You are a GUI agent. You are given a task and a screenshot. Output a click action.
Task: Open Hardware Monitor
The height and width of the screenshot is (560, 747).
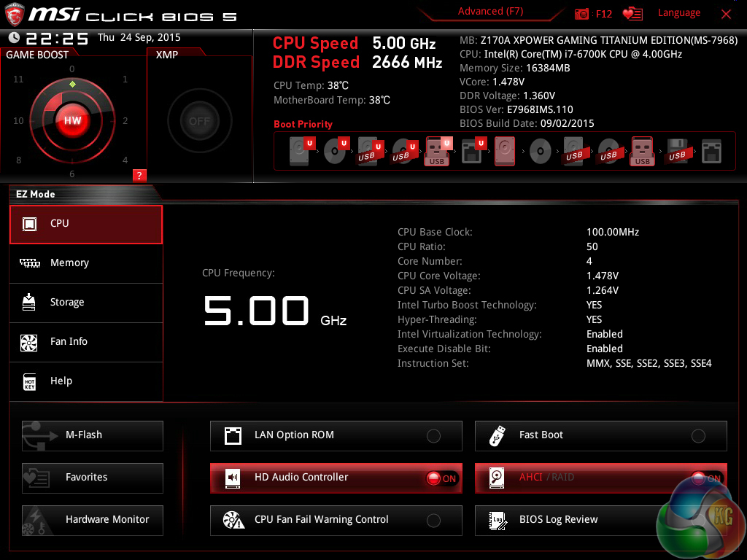93,520
